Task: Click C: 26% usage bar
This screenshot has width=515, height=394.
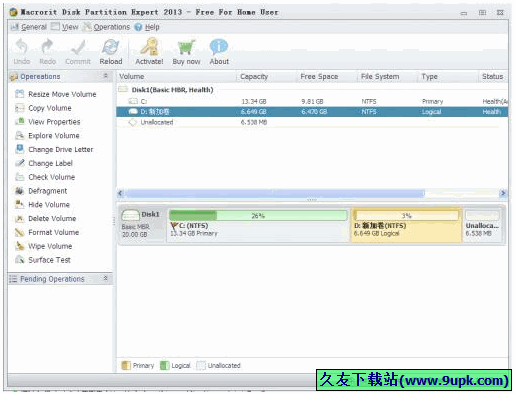Action: [258, 215]
